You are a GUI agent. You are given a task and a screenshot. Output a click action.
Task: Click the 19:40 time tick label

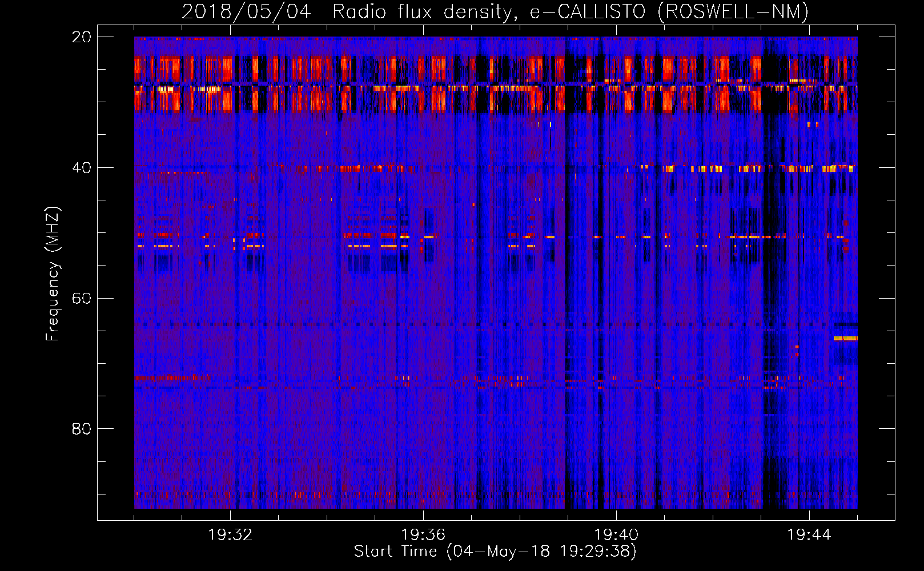[x=616, y=535]
